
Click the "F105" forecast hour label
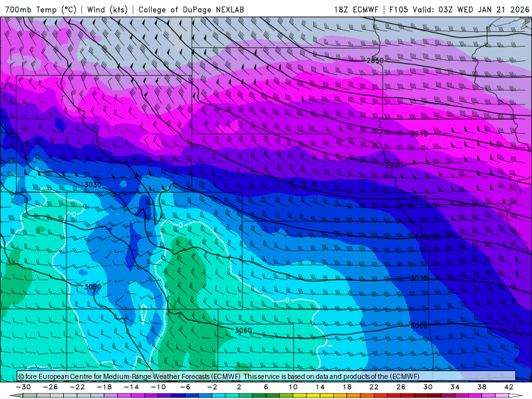click(398, 9)
